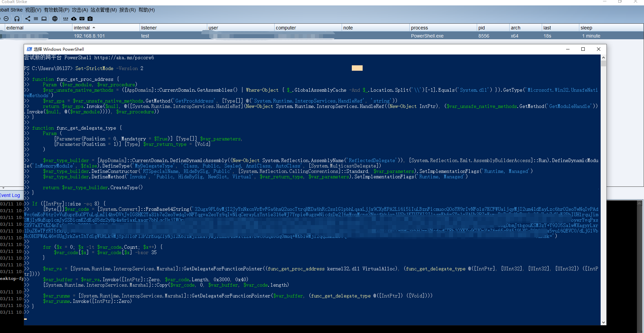The height and width of the screenshot is (333, 644).
Task: Minimize the Windows PowerShell window
Action: 568,49
